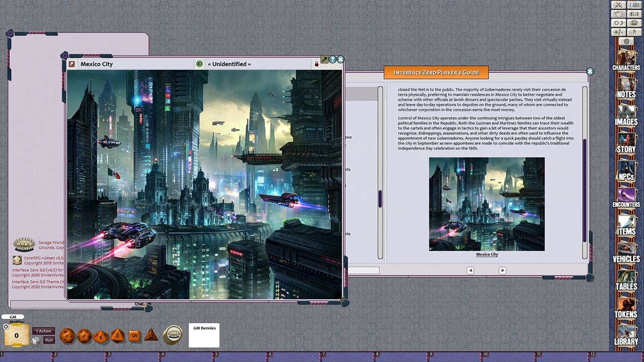This screenshot has height=362, width=644.
Task: Click the Mexico City thumbnail in the guide text
Action: pyautogui.click(x=486, y=204)
